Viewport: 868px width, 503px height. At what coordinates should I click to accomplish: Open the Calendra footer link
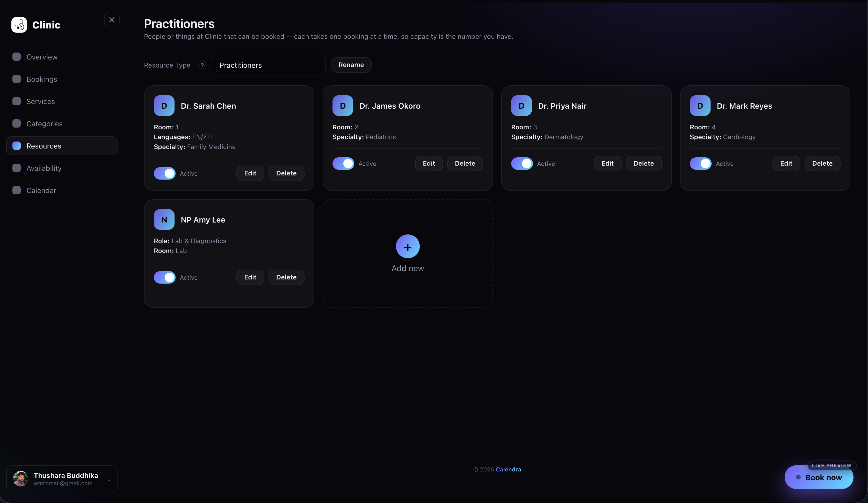coord(508,469)
